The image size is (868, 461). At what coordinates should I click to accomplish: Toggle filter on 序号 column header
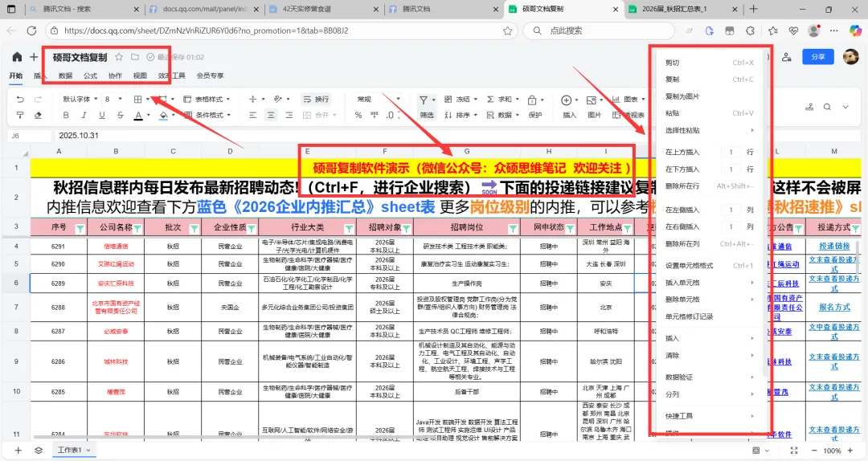[x=80, y=228]
